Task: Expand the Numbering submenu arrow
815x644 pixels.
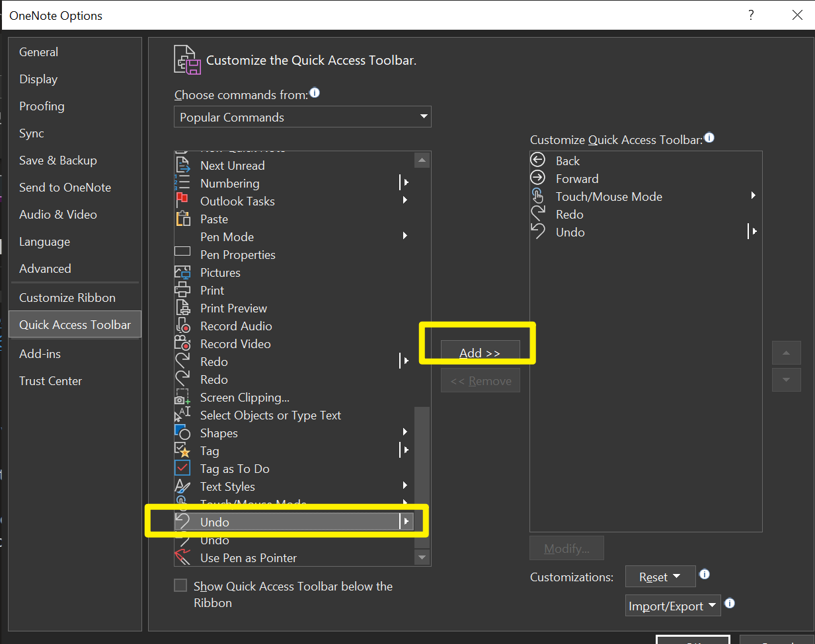Action: point(406,182)
